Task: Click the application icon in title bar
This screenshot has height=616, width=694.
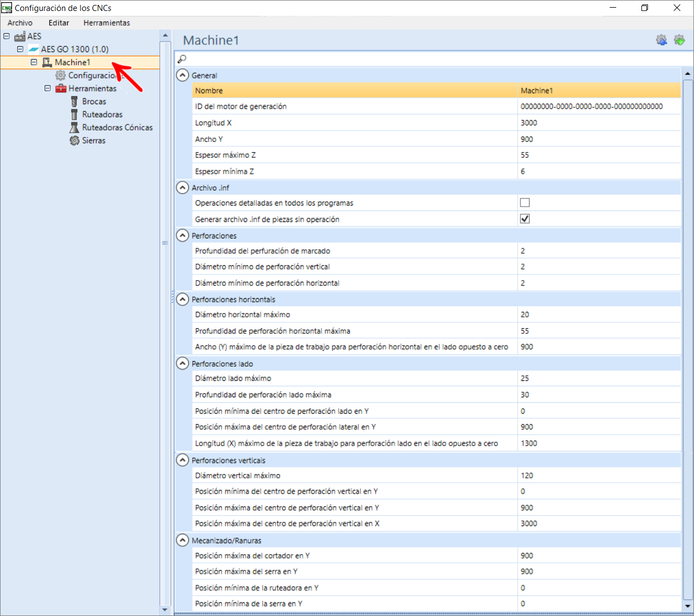Action: pyautogui.click(x=7, y=8)
